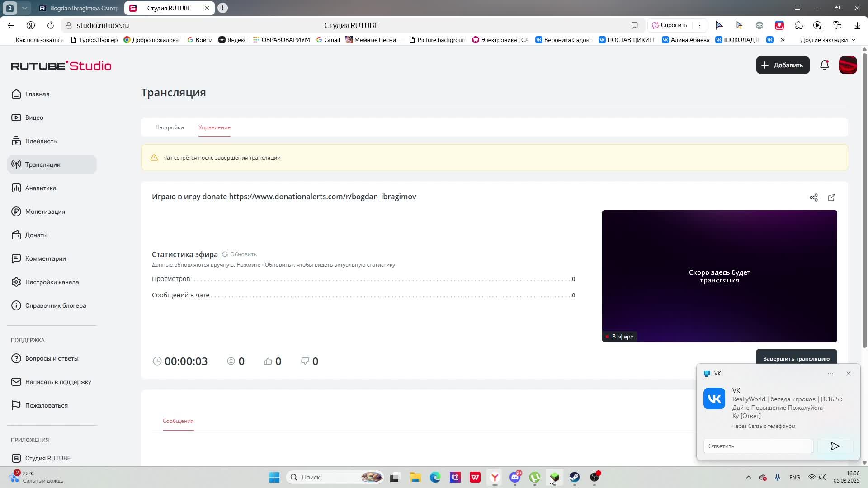Select the Сообщения tab
The width and height of the screenshot is (868, 488).
[178, 421]
